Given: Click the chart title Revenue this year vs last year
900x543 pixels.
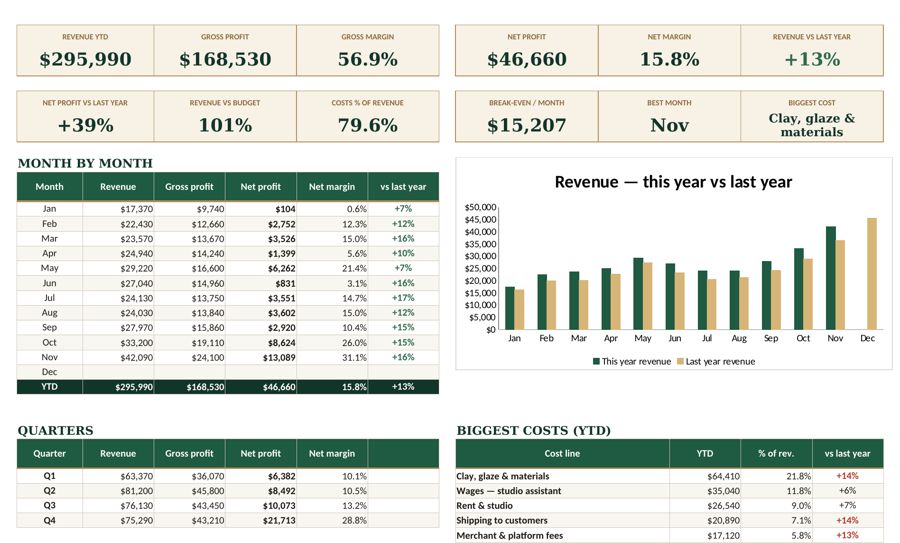Looking at the screenshot, I should pos(673,182).
